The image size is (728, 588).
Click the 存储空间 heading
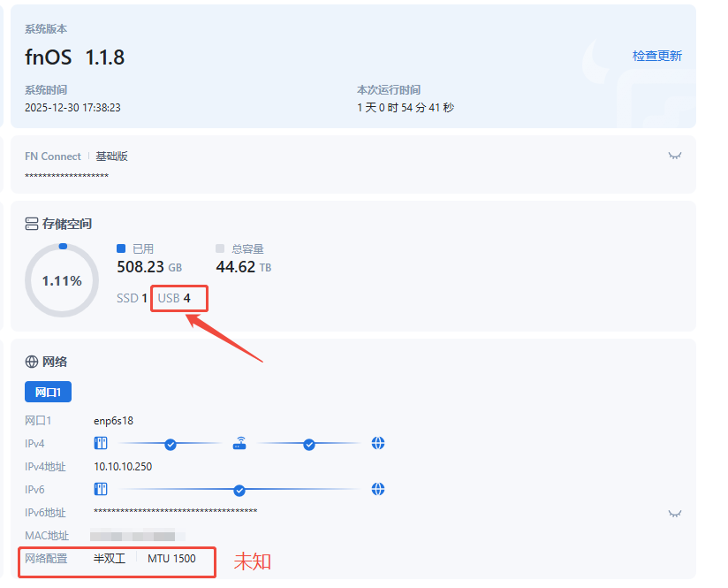[67, 224]
